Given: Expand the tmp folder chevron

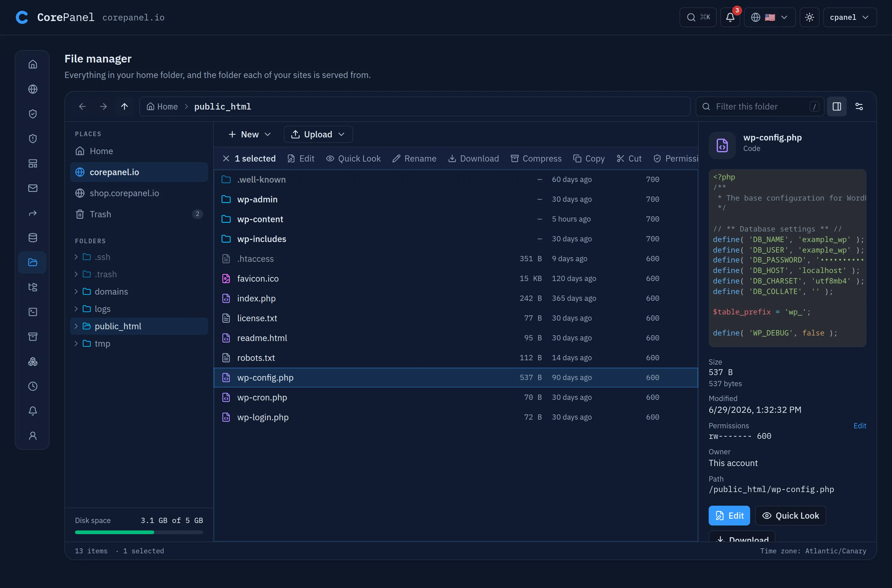Looking at the screenshot, I should 76,344.
